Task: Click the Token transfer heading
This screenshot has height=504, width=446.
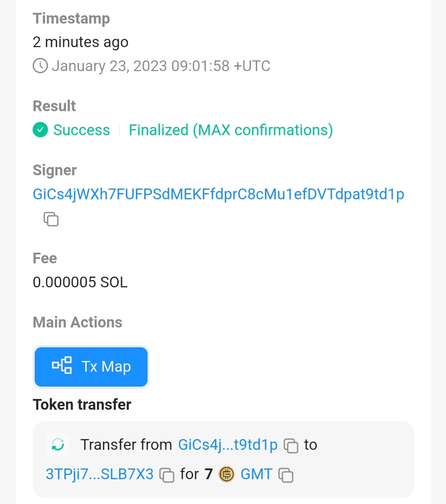Action: click(x=82, y=404)
